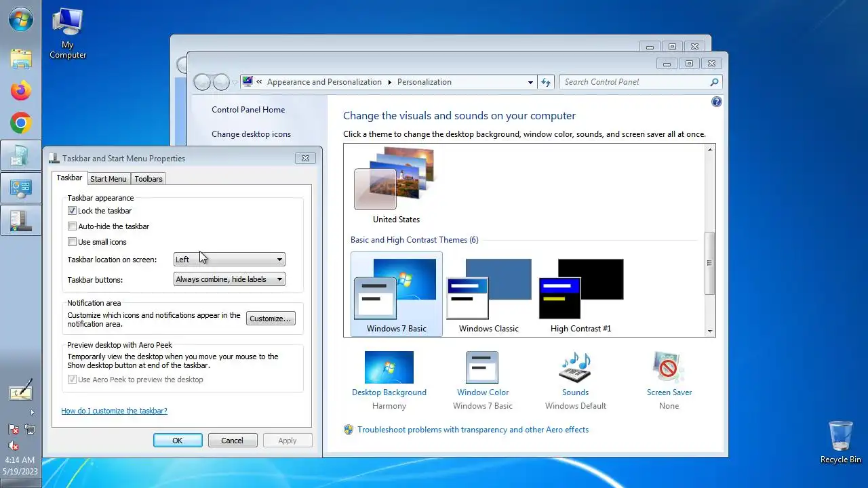
Task: Click the shield icon beside Troubleshoot link
Action: pyautogui.click(x=349, y=430)
